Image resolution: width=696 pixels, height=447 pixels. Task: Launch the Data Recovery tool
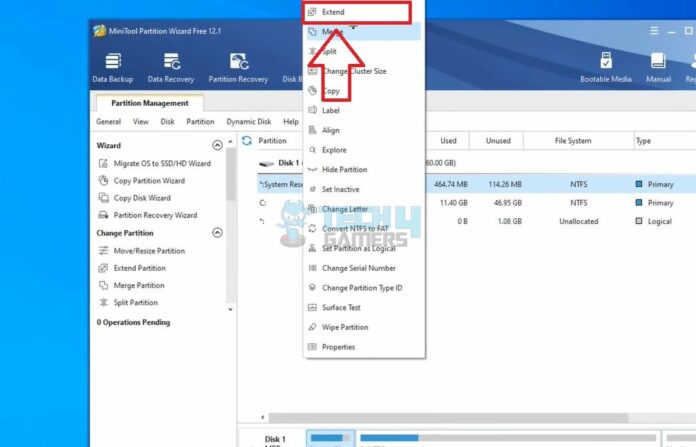171,68
